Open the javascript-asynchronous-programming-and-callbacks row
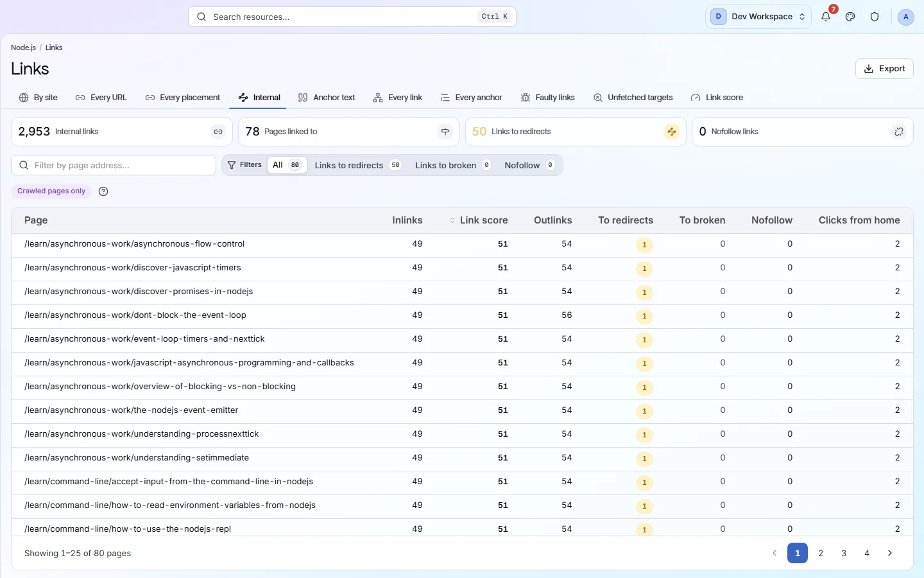 pyautogui.click(x=462, y=363)
